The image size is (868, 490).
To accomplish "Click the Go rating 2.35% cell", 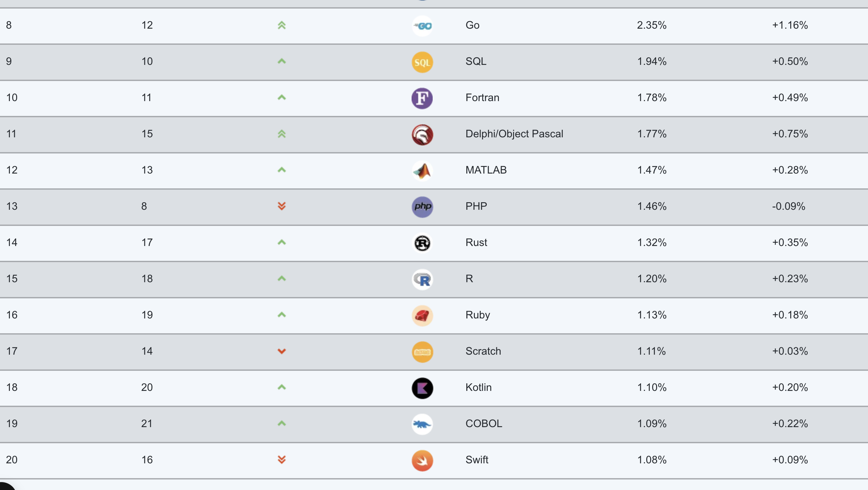I will click(652, 25).
